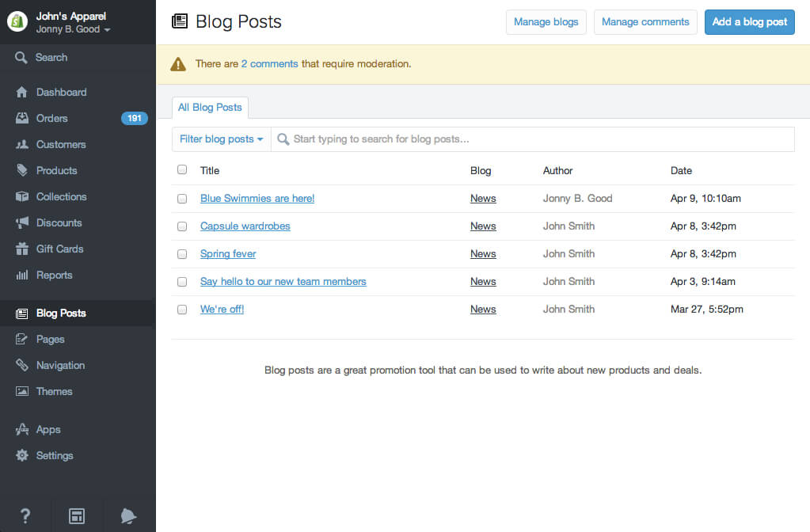
Task: Click the storefront layout icon at sidebar bottom
Action: pyautogui.click(x=77, y=515)
